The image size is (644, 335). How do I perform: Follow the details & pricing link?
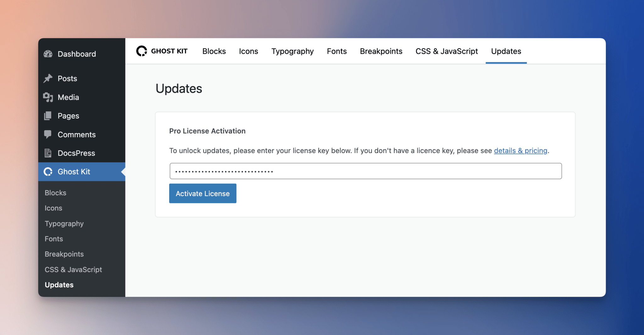(520, 151)
